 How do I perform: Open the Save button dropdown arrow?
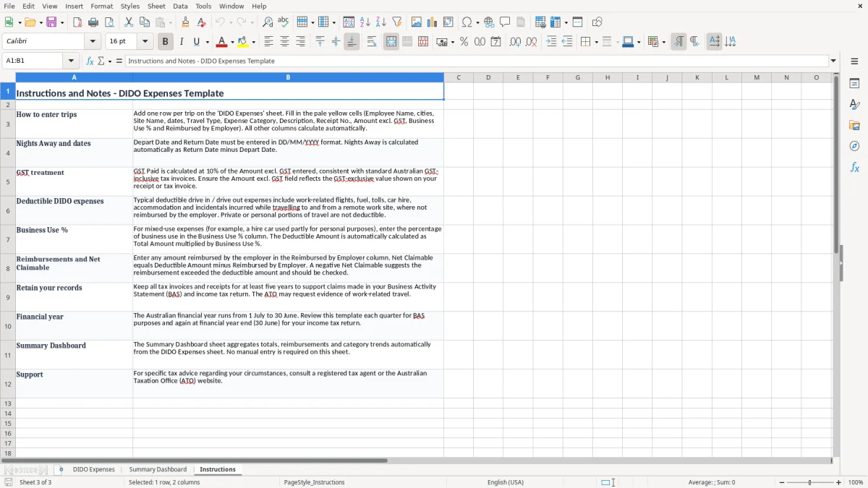coord(62,22)
